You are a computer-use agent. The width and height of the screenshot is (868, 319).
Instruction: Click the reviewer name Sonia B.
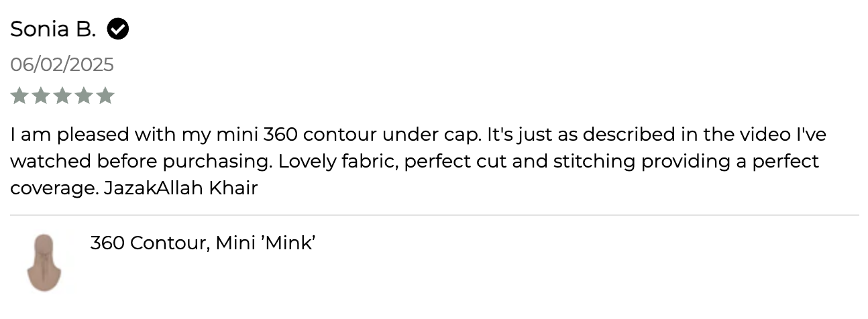click(x=54, y=29)
